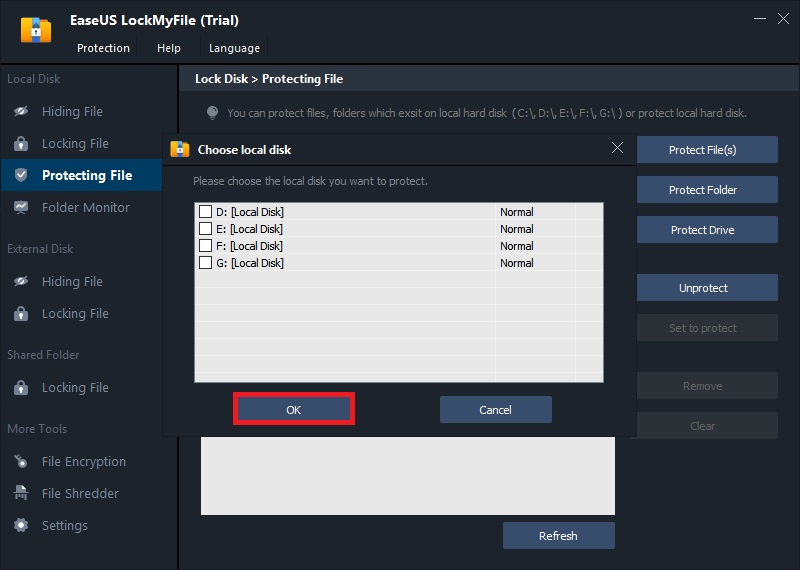Check the F: [Local Disk] checkbox
This screenshot has height=570, width=800.
206,245
